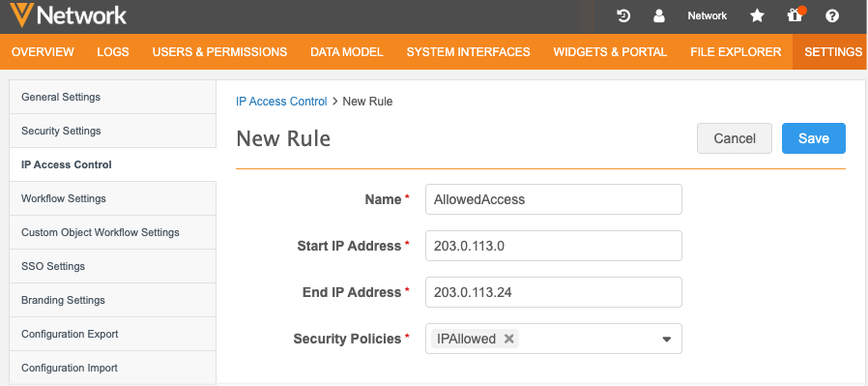Expand the Security Policies dropdown arrow
Screen dimensions: 868x386
pyautogui.click(x=667, y=339)
